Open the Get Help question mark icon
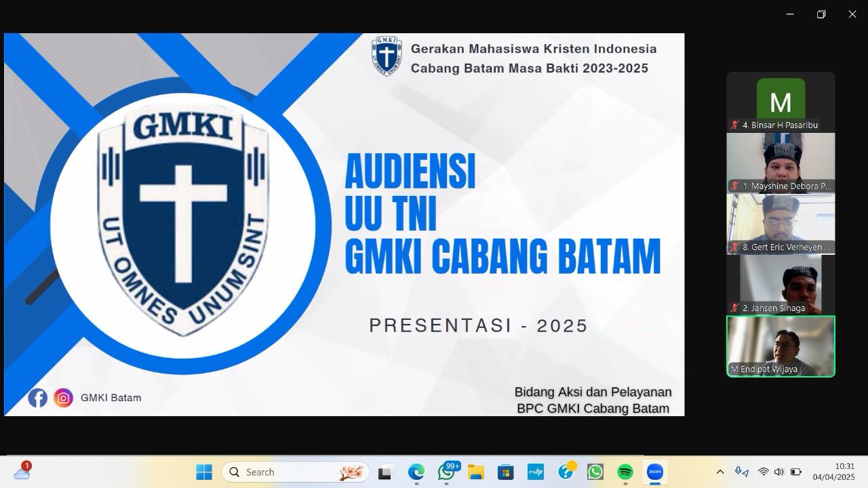The height and width of the screenshot is (488, 868). (566, 472)
